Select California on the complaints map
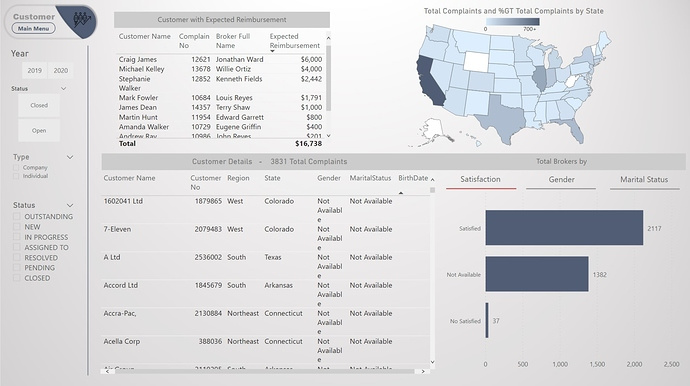The image size is (690, 386). pyautogui.click(x=430, y=82)
